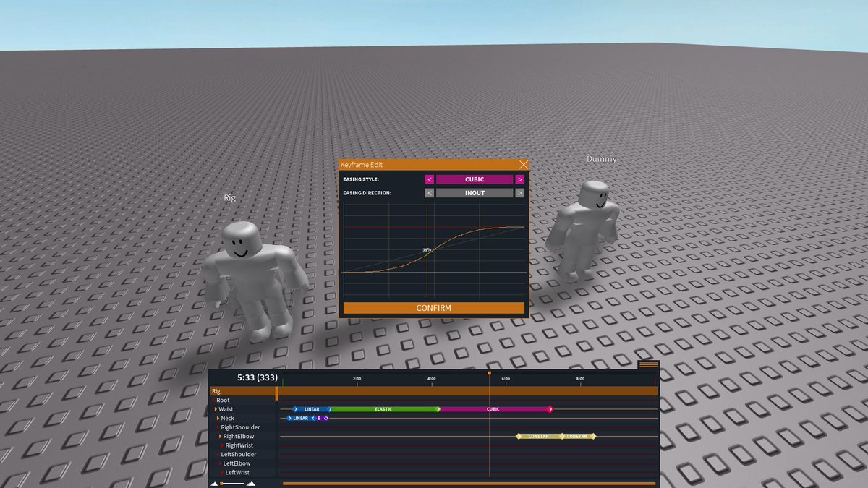
Task: Select the RightElbow label
Action: [239, 437]
